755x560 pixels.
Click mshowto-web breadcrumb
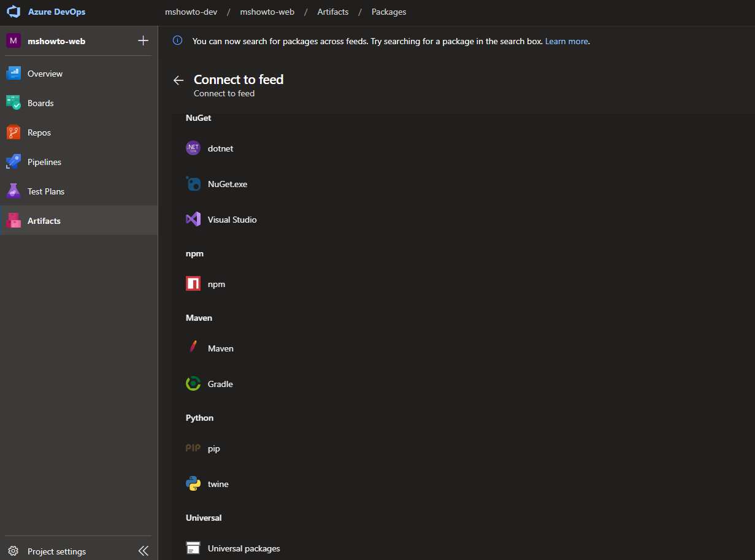(x=267, y=12)
